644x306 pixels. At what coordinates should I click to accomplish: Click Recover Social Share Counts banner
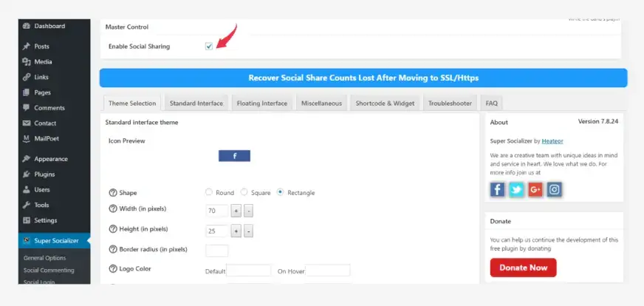(363, 78)
